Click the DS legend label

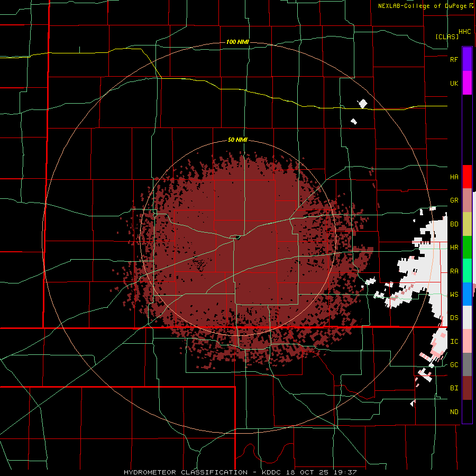[x=454, y=318]
